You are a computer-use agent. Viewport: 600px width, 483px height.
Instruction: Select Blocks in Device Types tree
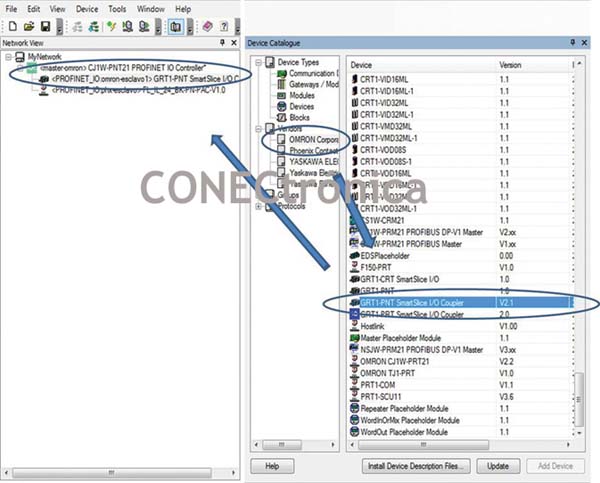(301, 116)
